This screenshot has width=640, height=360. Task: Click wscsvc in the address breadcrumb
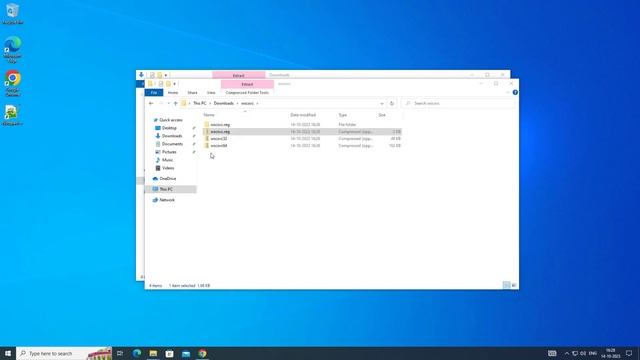tap(247, 104)
